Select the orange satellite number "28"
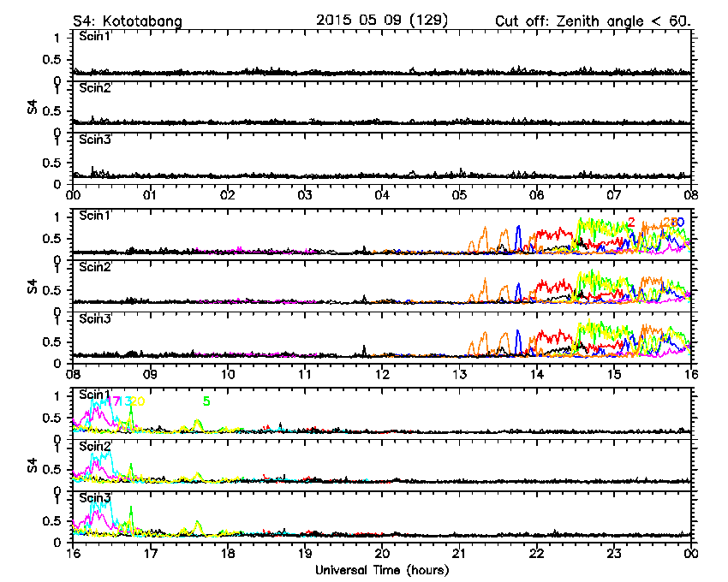The height and width of the screenshot is (582, 728). pyautogui.click(x=670, y=223)
